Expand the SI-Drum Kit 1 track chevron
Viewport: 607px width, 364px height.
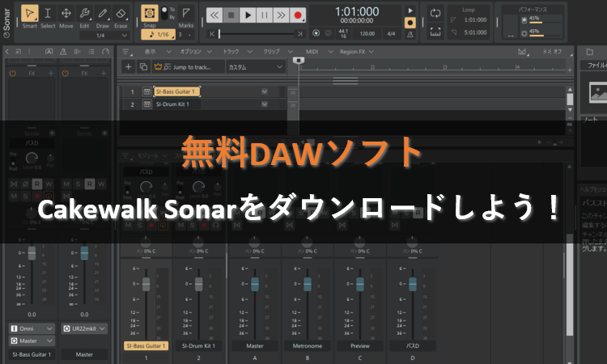pyautogui.click(x=265, y=104)
